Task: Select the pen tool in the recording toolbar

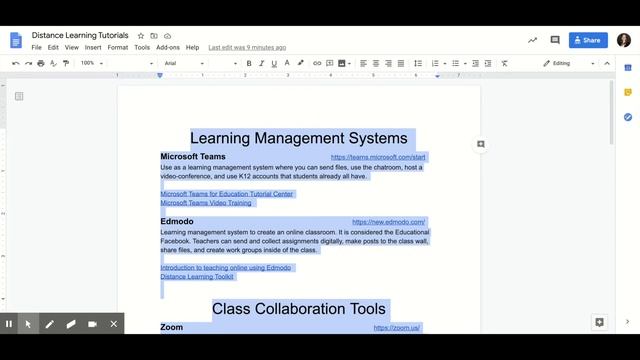Action: [49, 324]
